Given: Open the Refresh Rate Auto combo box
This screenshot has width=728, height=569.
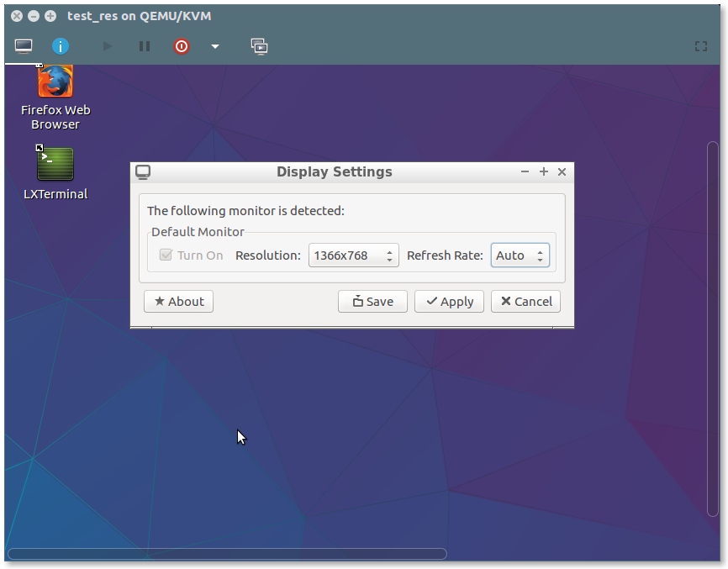Looking at the screenshot, I should tap(520, 256).
